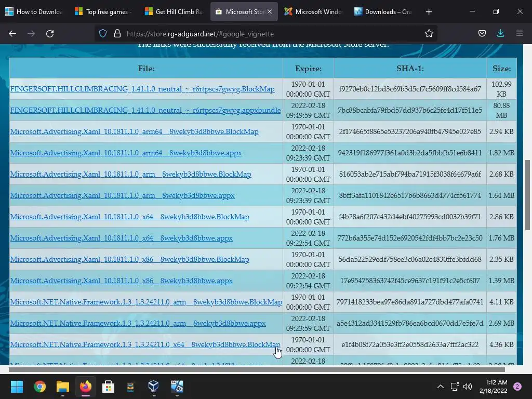
Task: Open network status tray icon
Action: (x=455, y=387)
